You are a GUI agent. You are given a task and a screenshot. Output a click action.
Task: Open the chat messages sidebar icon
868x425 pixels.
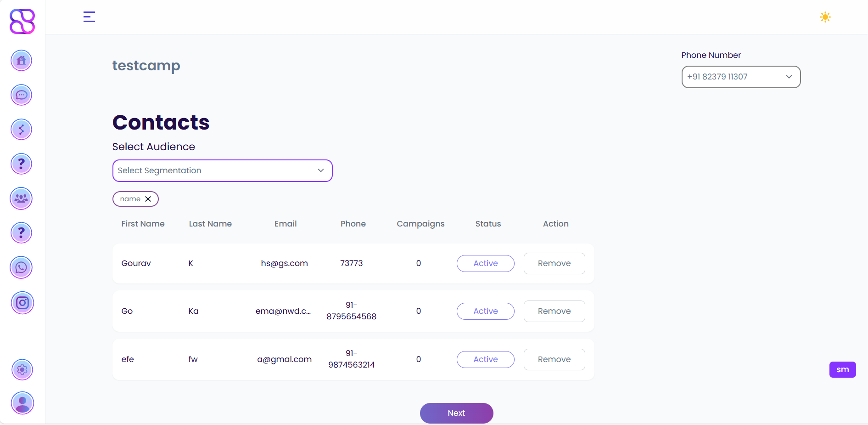[21, 95]
